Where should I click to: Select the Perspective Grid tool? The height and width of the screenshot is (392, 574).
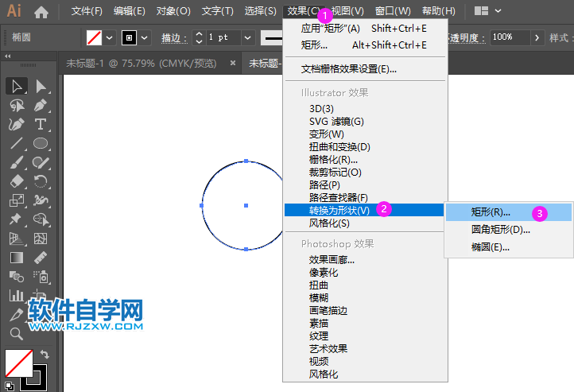16,239
